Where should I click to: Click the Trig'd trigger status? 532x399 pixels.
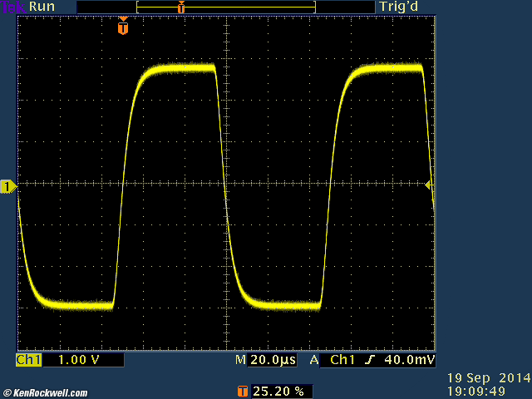pos(399,7)
